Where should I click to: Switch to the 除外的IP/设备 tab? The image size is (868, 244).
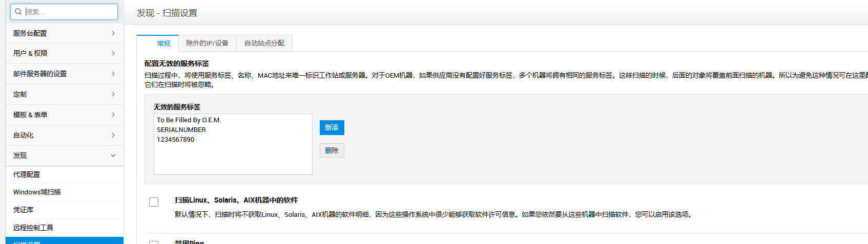click(x=207, y=43)
